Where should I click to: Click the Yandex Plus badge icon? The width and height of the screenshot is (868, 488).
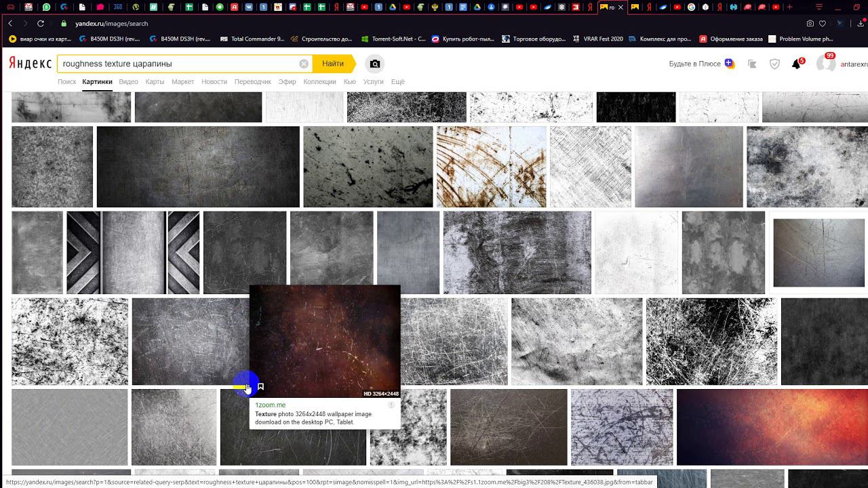(x=729, y=63)
